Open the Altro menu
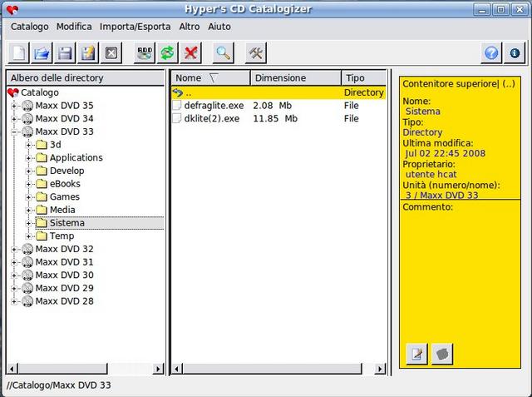Viewport: 532px width, 397px height. coord(190,27)
